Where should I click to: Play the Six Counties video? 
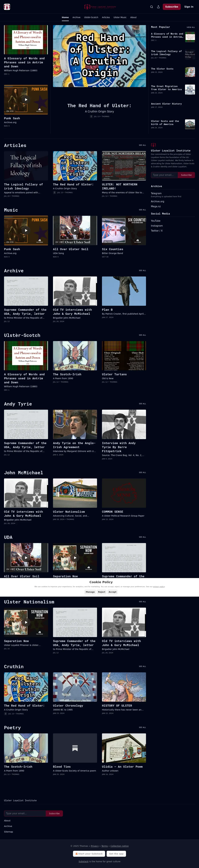pyautogui.click(x=124, y=230)
